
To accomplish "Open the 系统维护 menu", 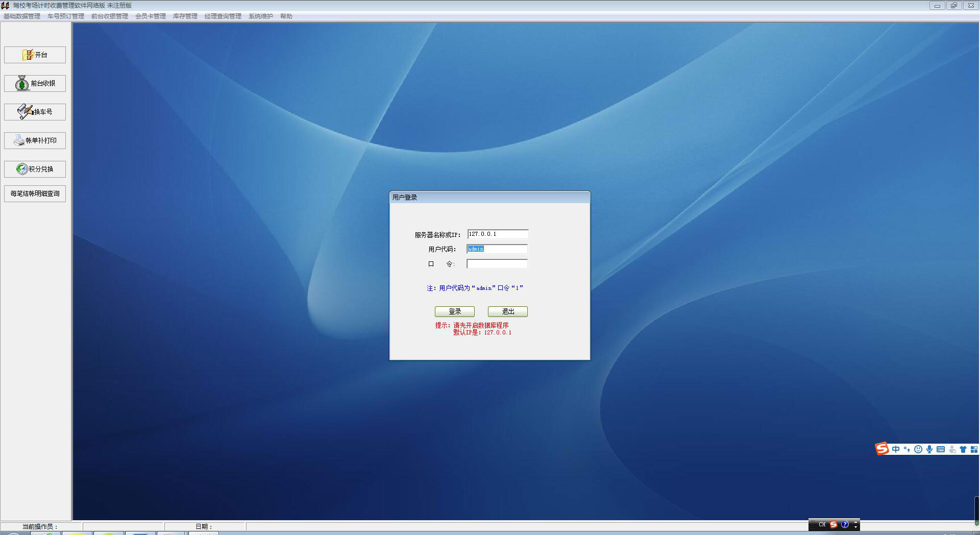I will pyautogui.click(x=261, y=16).
